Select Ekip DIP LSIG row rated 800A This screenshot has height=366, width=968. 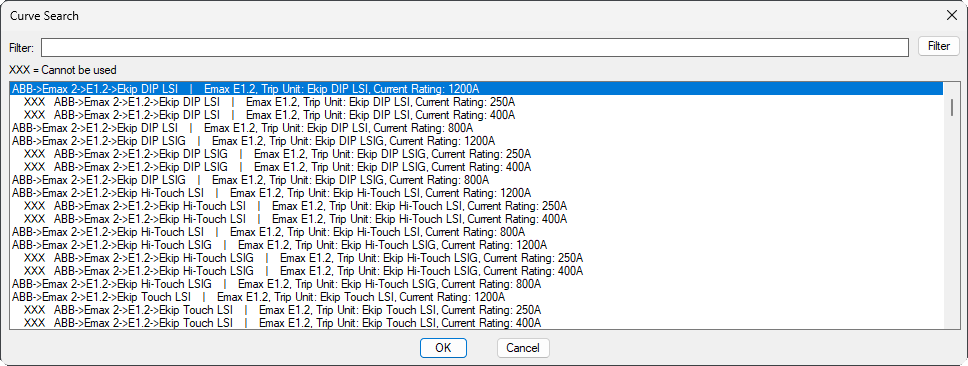477,180
